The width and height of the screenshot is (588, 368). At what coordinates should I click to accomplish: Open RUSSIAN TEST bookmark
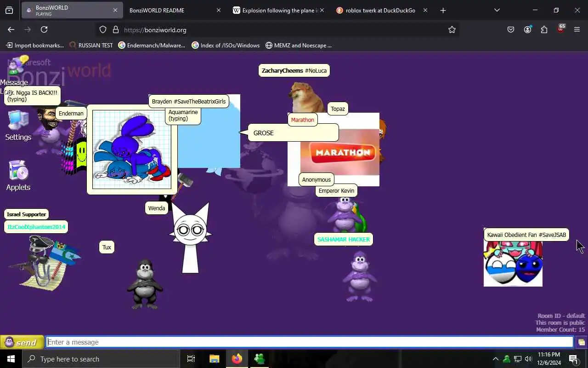(91, 45)
